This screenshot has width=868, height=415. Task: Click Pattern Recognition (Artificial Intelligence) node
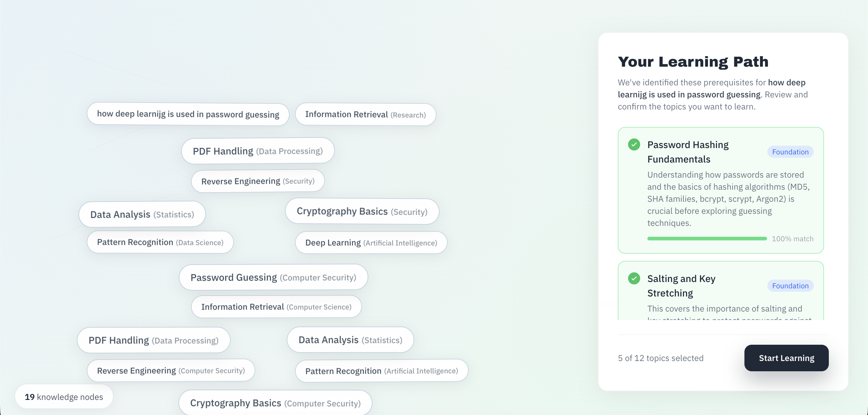click(x=381, y=370)
